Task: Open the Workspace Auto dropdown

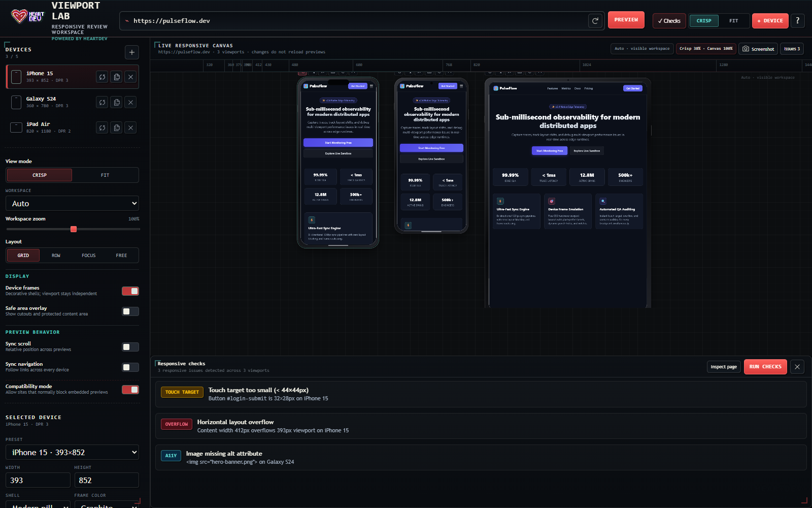Action: click(72, 203)
